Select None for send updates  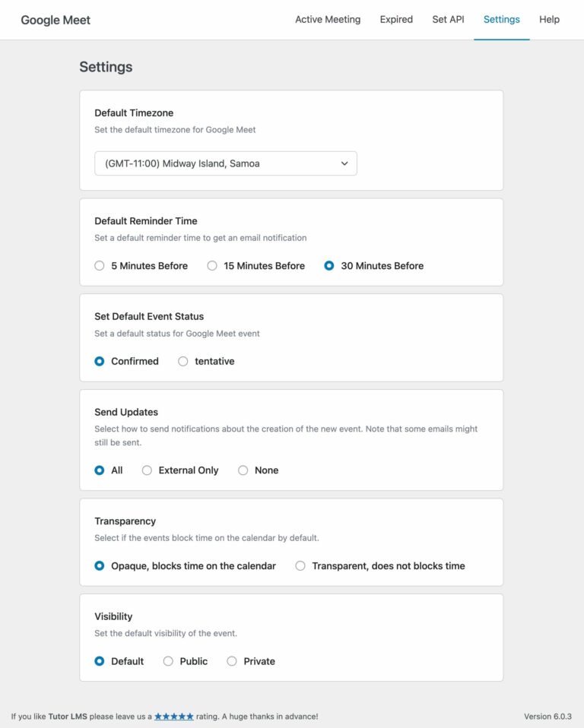[x=243, y=470]
